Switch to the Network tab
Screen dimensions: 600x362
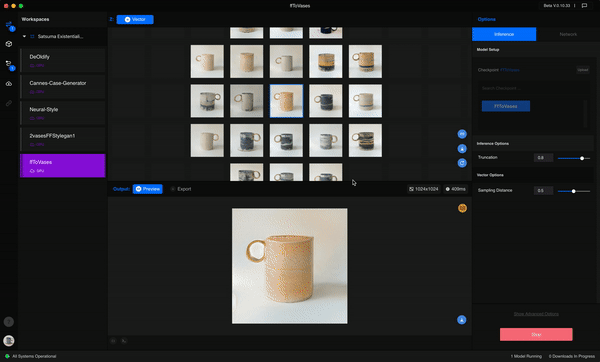coord(568,34)
